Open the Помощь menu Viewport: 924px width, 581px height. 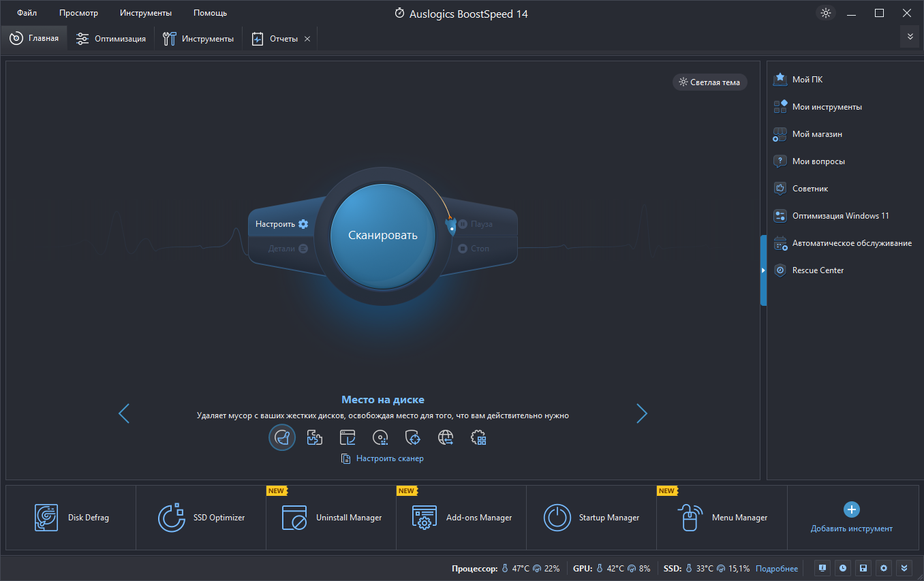210,13
